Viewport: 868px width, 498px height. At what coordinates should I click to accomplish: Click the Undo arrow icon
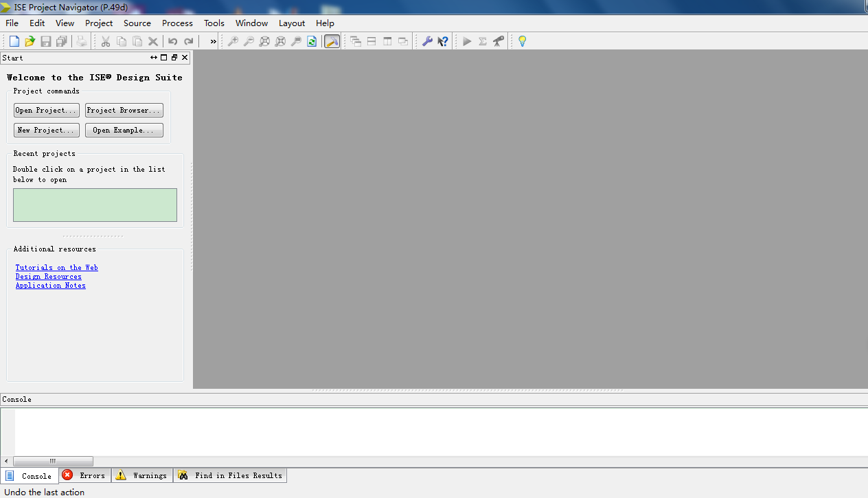click(x=173, y=41)
